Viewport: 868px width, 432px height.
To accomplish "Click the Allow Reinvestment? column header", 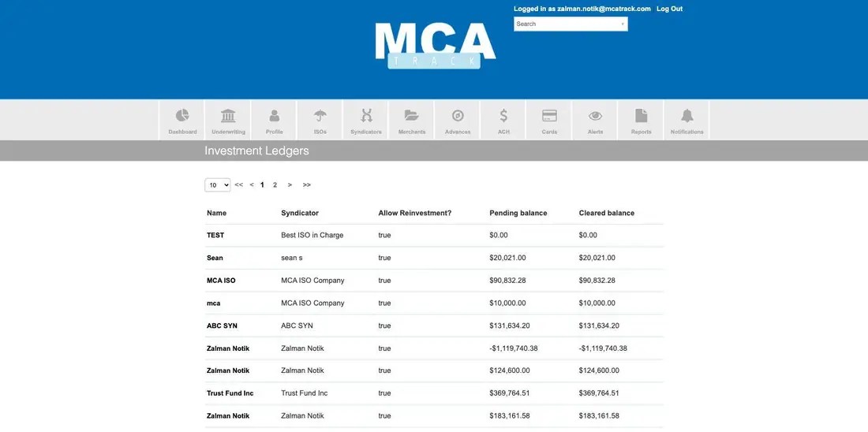I will click(414, 213).
